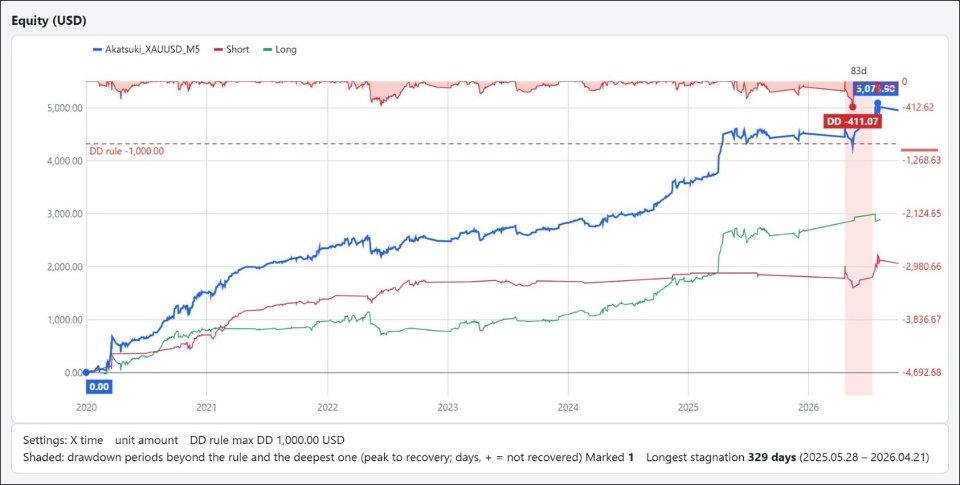Click the Equity (USD) chart title

(49, 20)
